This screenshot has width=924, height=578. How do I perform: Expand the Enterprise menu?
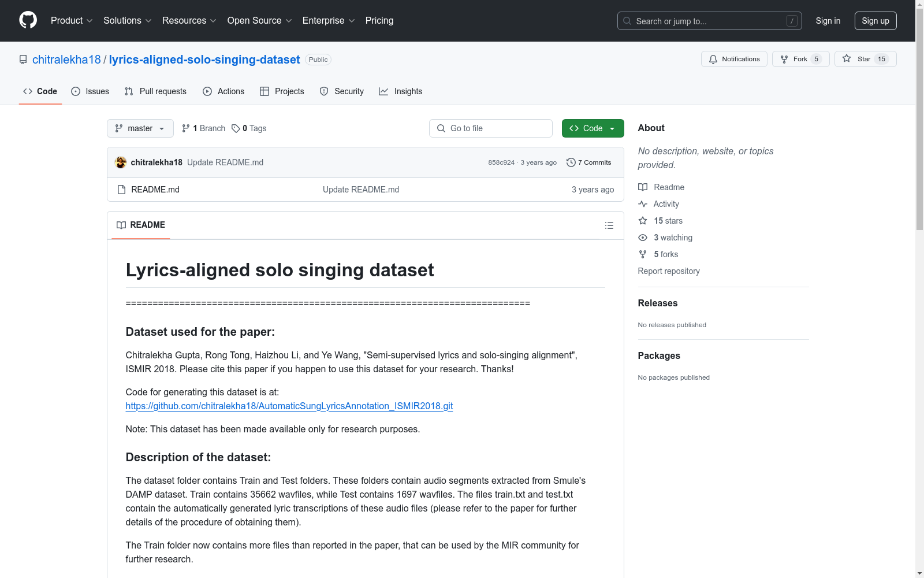pos(329,21)
